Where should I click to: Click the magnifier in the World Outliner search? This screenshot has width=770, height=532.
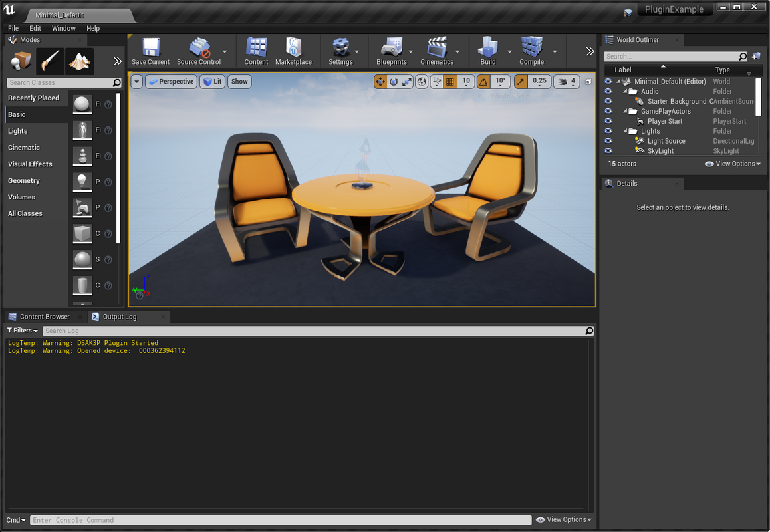click(x=743, y=56)
